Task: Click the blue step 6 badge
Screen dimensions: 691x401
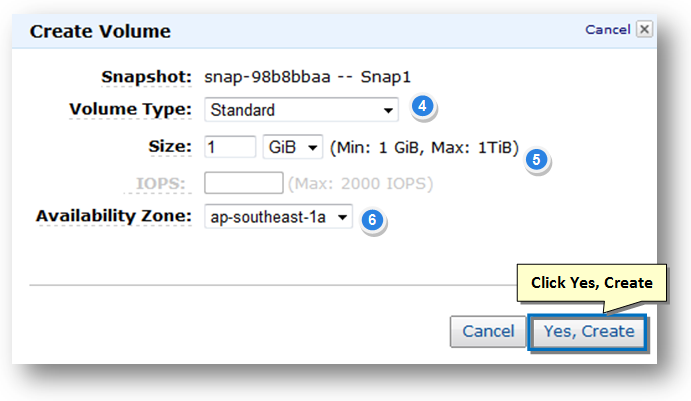Action: pyautogui.click(x=372, y=219)
